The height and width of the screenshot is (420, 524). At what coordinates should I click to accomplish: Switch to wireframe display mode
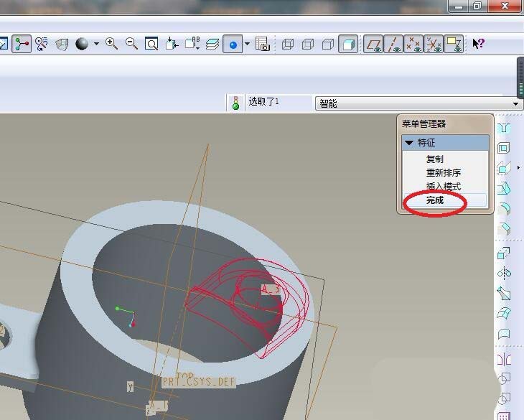(288, 44)
